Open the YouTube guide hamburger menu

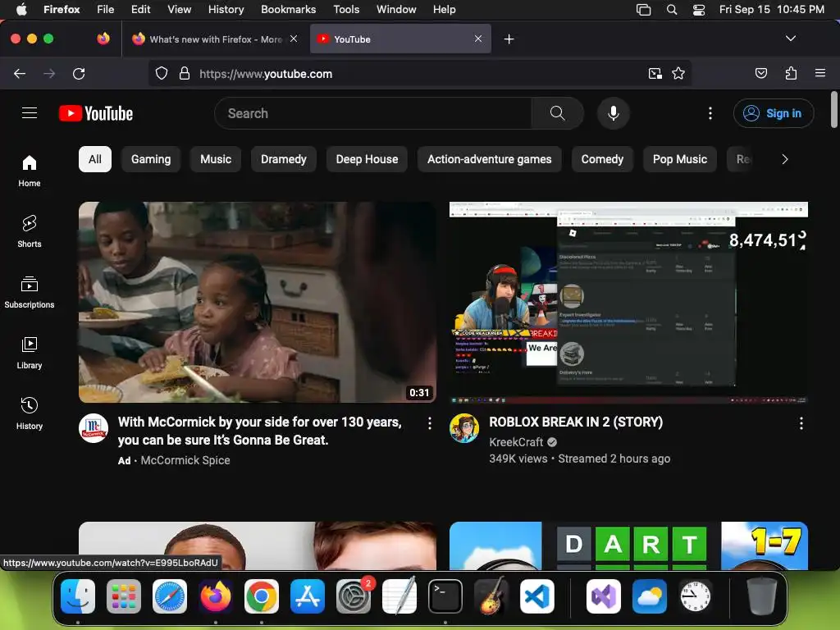click(x=30, y=113)
